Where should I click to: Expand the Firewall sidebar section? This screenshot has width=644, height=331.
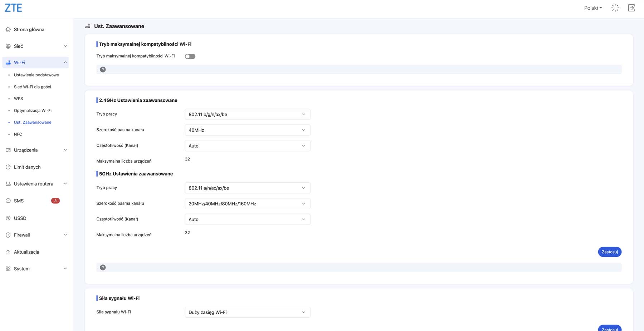coord(36,235)
